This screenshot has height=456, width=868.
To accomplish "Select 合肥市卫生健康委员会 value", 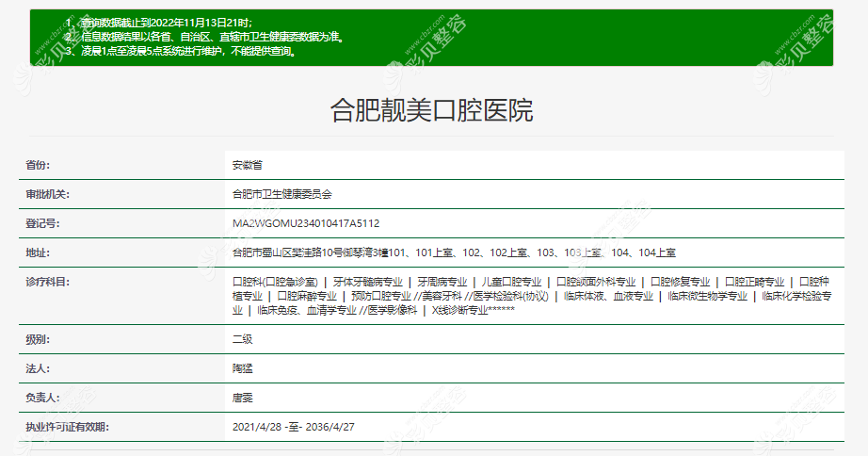I will click(x=282, y=194).
